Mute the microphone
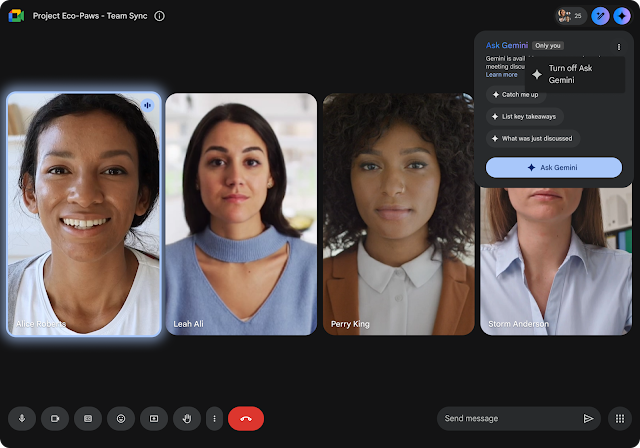 (x=22, y=418)
